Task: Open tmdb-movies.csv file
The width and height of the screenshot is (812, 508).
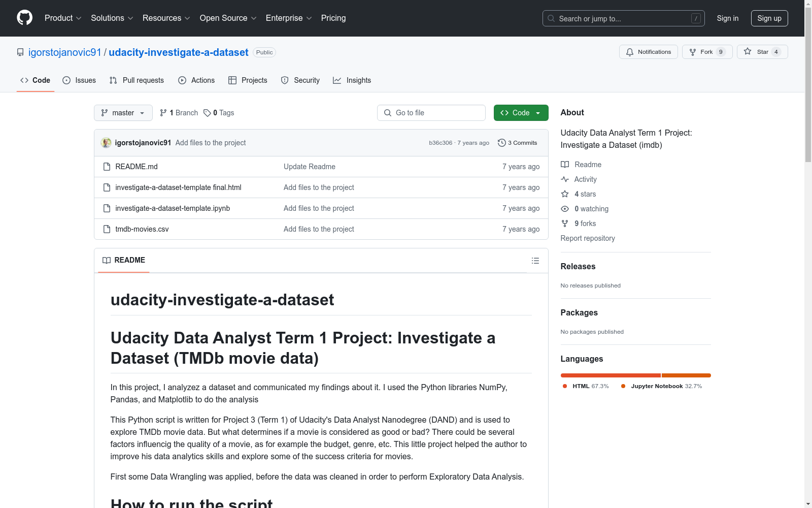Action: (142, 229)
